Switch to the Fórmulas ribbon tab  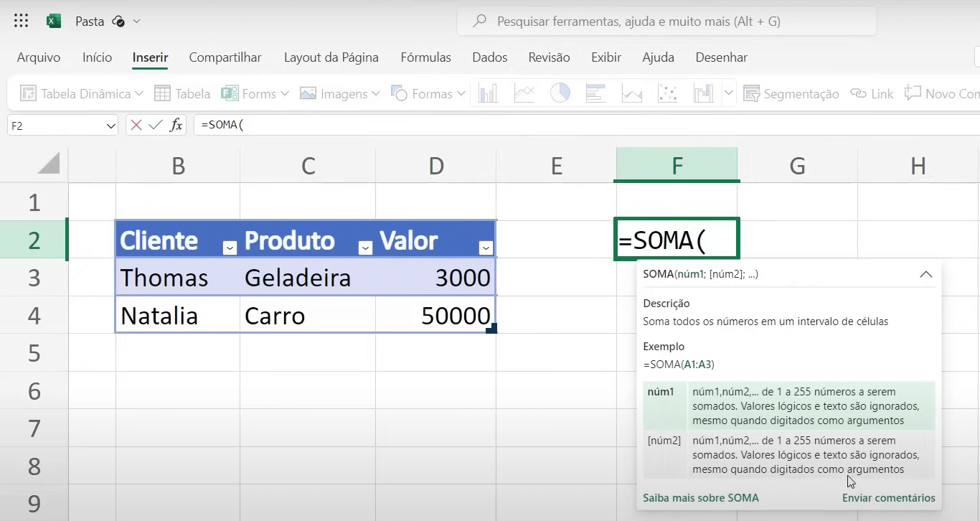click(425, 57)
